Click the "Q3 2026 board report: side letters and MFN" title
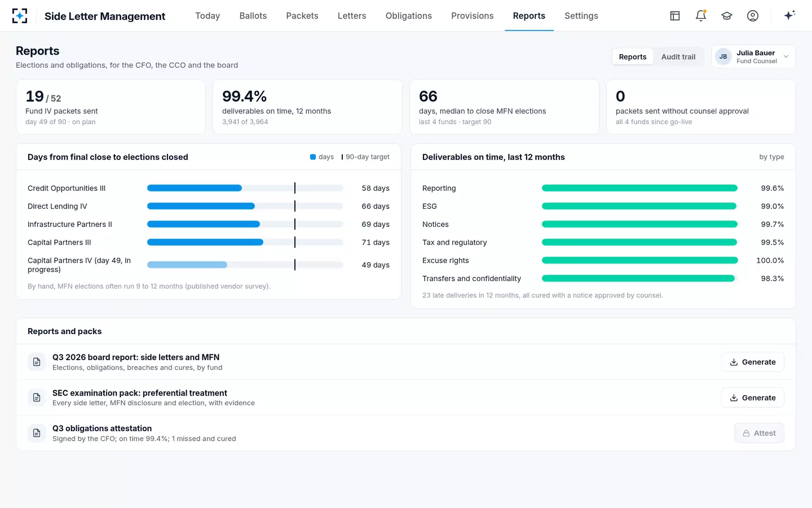This screenshot has height=508, width=812. 136,357
